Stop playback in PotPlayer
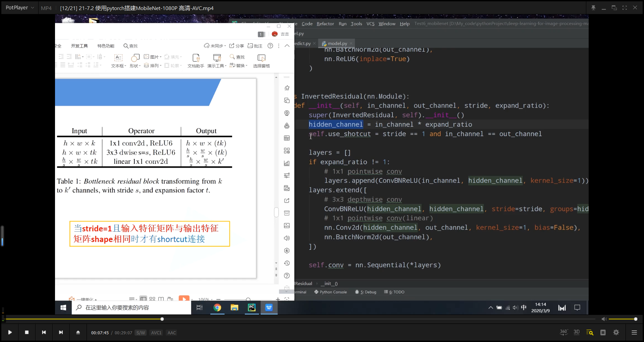 (x=27, y=332)
